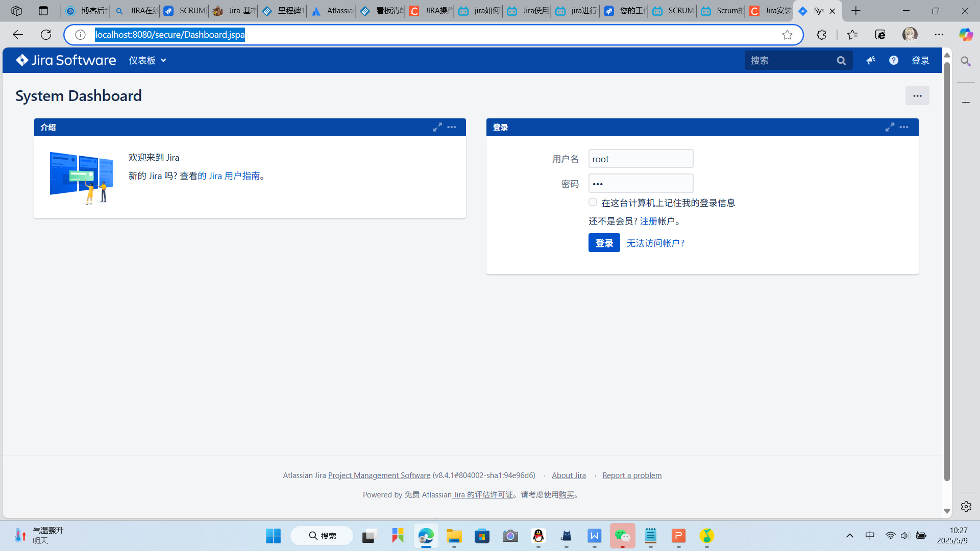The height and width of the screenshot is (551, 980).
Task: Switch to the Atlassian browser tab
Action: coord(332,11)
